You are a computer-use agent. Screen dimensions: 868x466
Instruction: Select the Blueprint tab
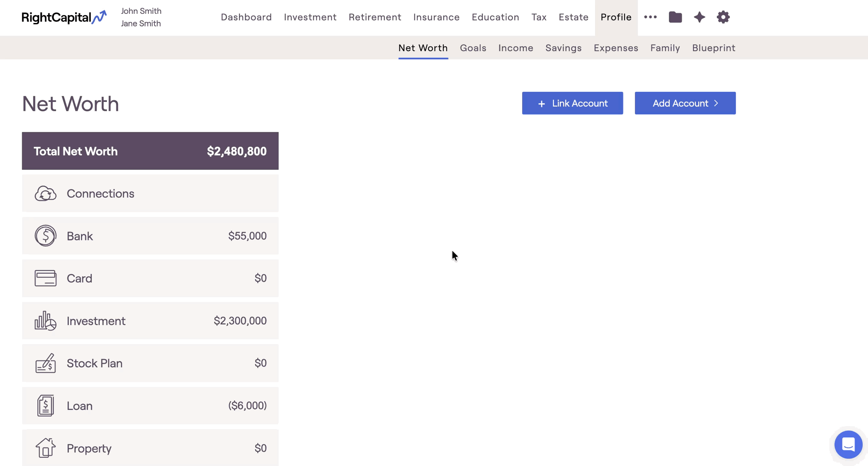click(713, 48)
